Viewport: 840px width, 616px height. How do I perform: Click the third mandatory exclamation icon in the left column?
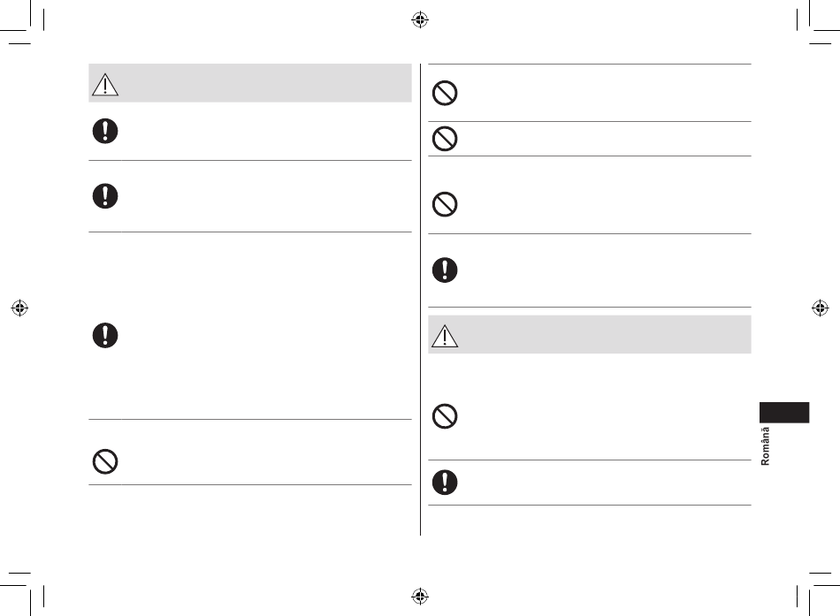click(x=105, y=335)
